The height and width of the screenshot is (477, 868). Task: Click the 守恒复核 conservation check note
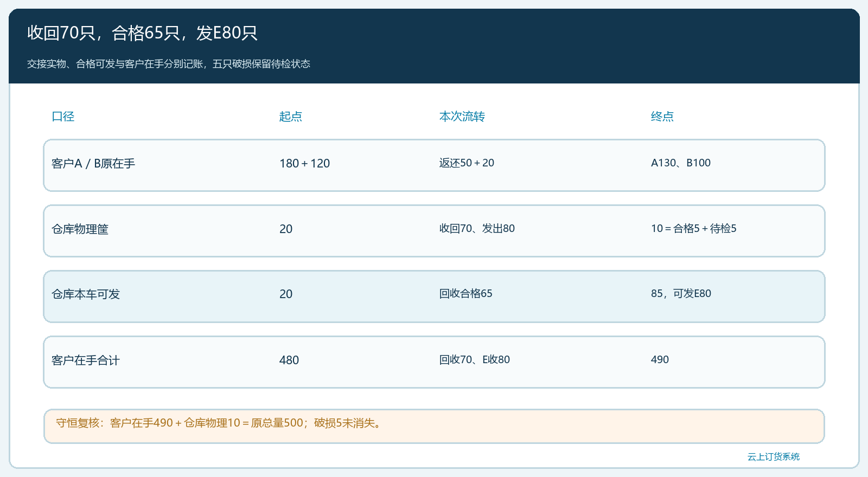tap(434, 427)
